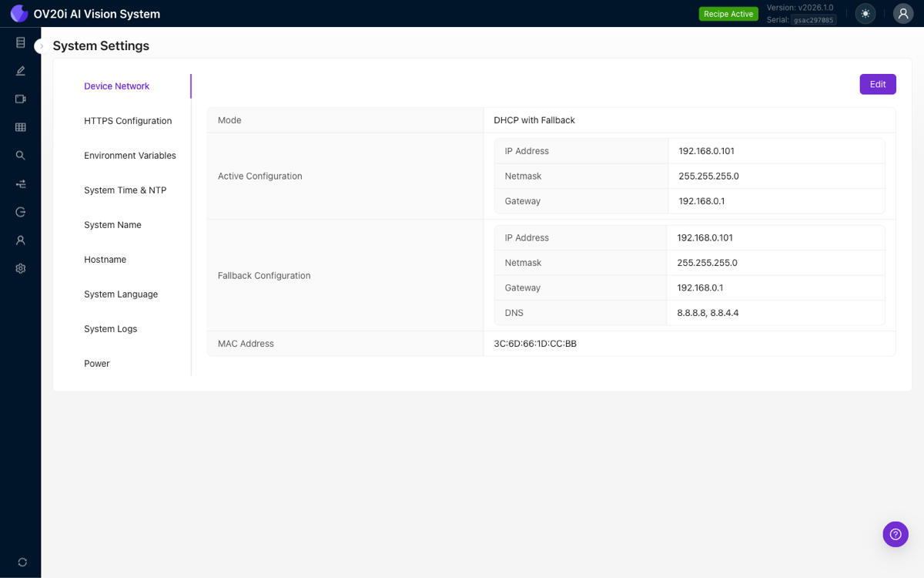
Task: Select System Time & NTP tab
Action: [125, 190]
